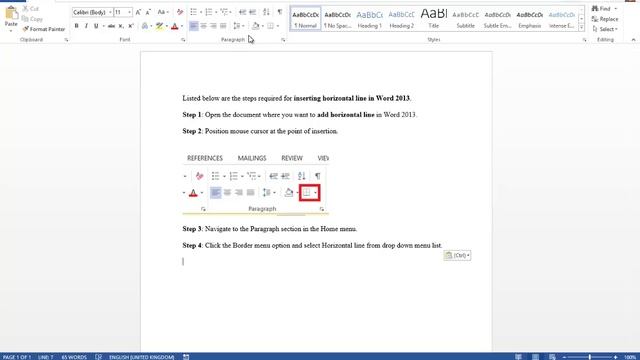Open the Styles pane dialog launcher
The image size is (640, 360).
tap(584, 40)
